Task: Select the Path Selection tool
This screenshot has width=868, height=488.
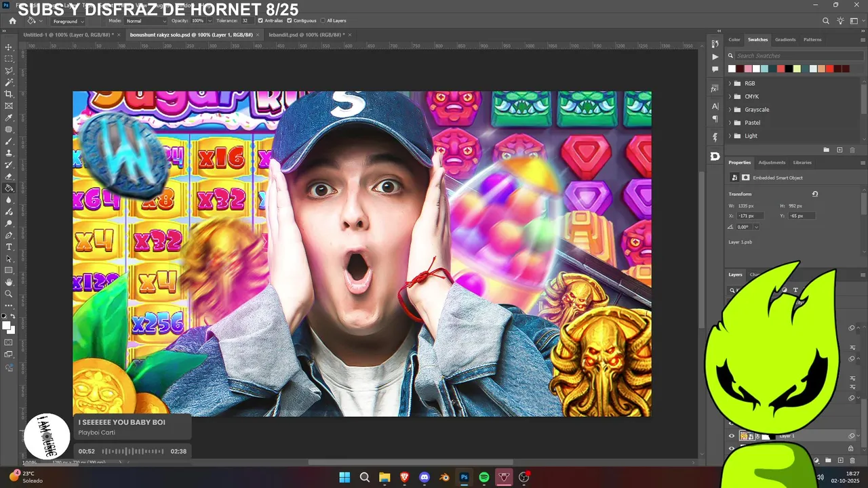Action: (9, 259)
